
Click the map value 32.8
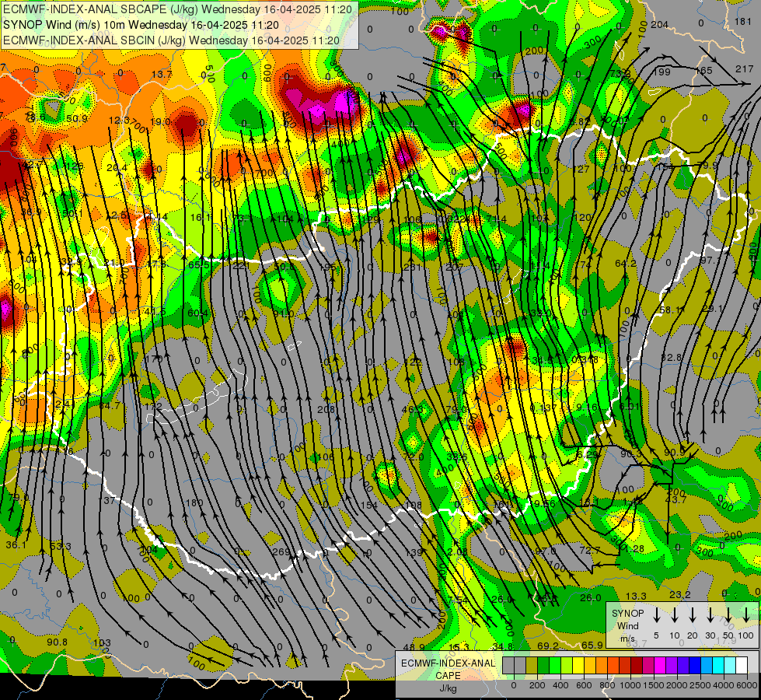coord(671,358)
